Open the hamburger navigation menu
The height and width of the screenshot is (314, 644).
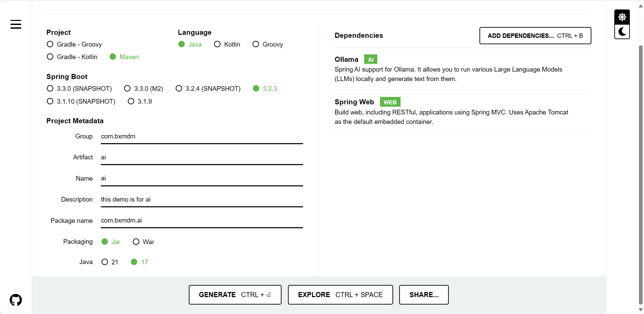coord(16,24)
